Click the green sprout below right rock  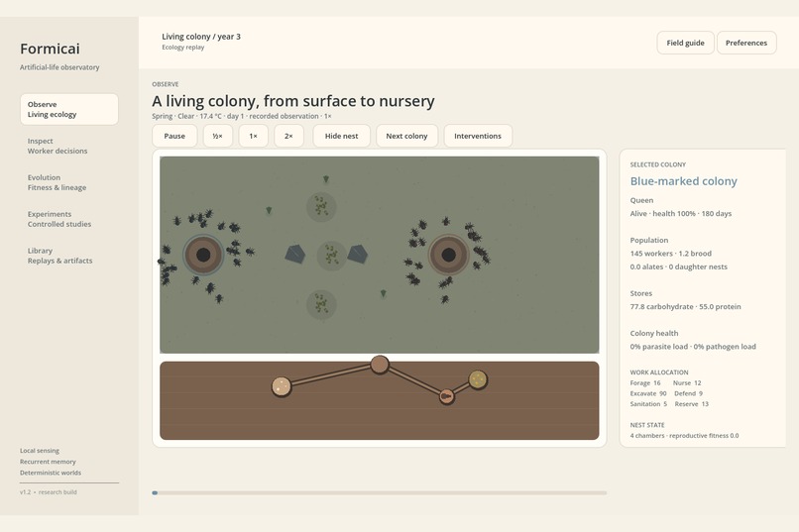pyautogui.click(x=384, y=294)
